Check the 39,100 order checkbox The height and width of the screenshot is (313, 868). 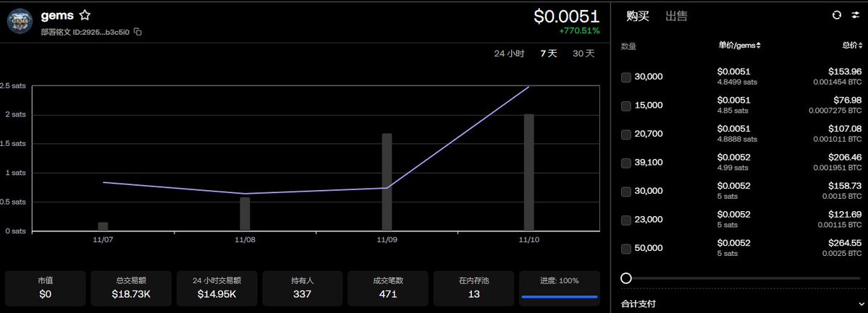pos(626,163)
